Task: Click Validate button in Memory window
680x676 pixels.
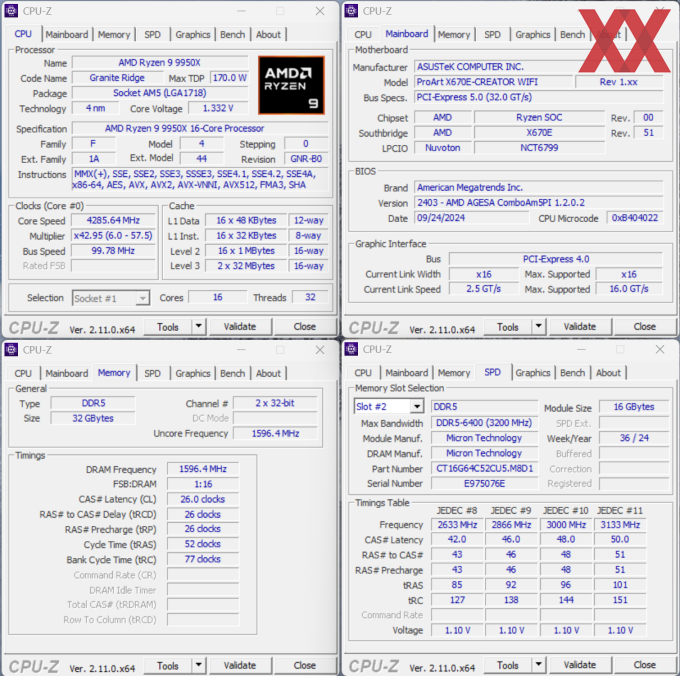Action: pyautogui.click(x=240, y=666)
